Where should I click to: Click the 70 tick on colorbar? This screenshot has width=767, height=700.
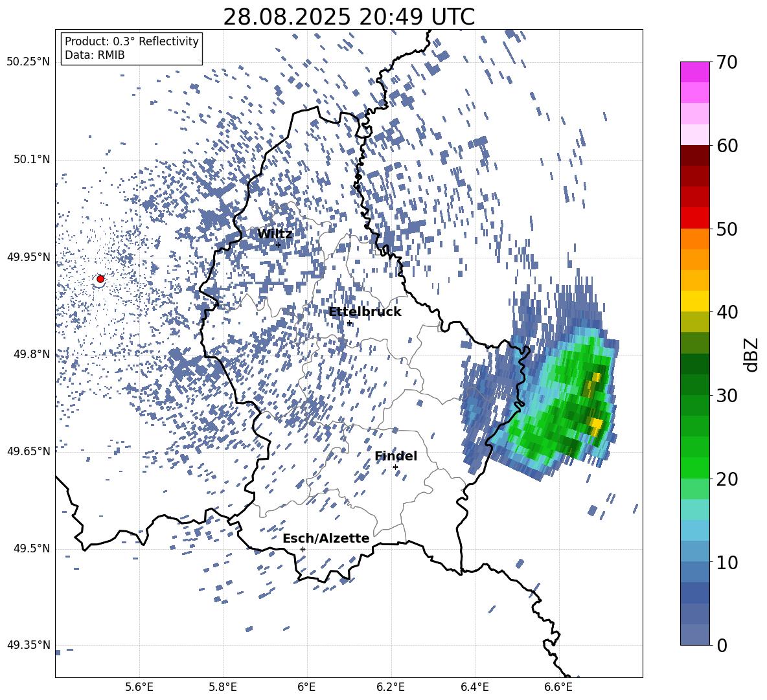point(727,62)
